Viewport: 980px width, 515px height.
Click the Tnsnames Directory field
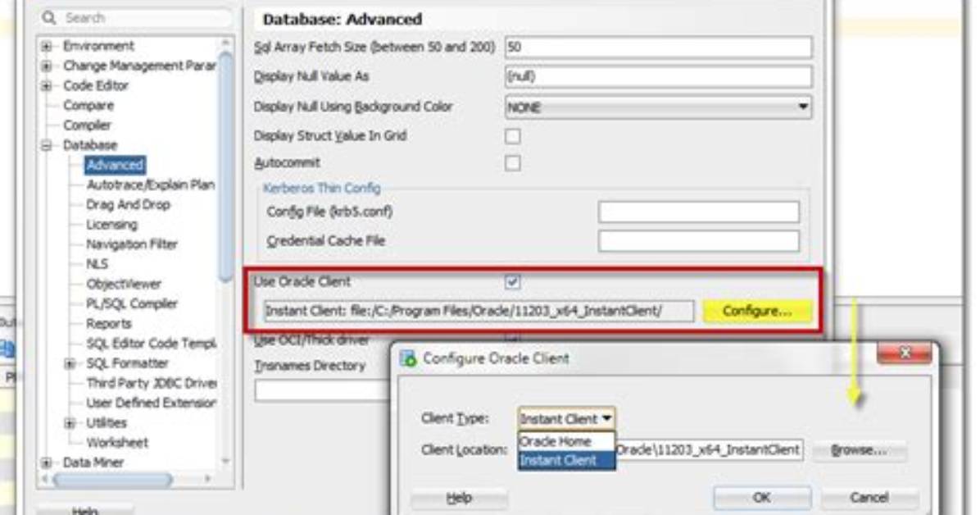(x=323, y=392)
